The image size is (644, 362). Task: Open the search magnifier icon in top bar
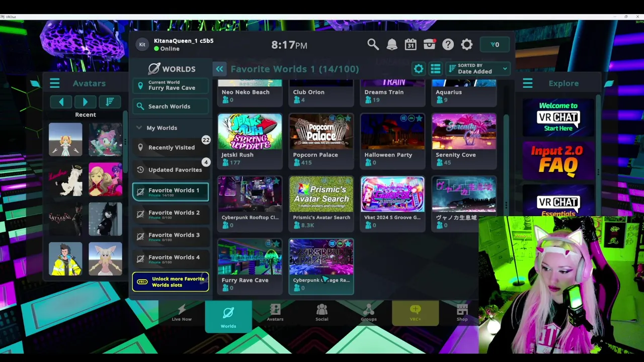point(373,45)
